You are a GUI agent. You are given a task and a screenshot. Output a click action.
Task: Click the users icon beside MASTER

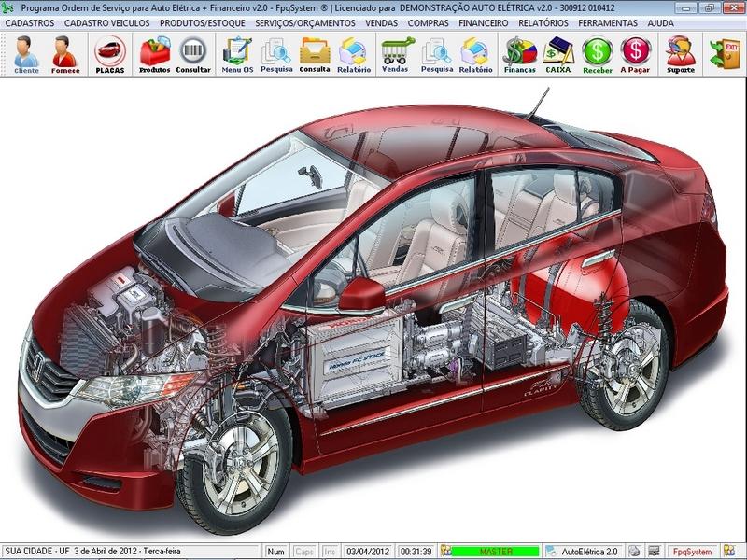445,551
